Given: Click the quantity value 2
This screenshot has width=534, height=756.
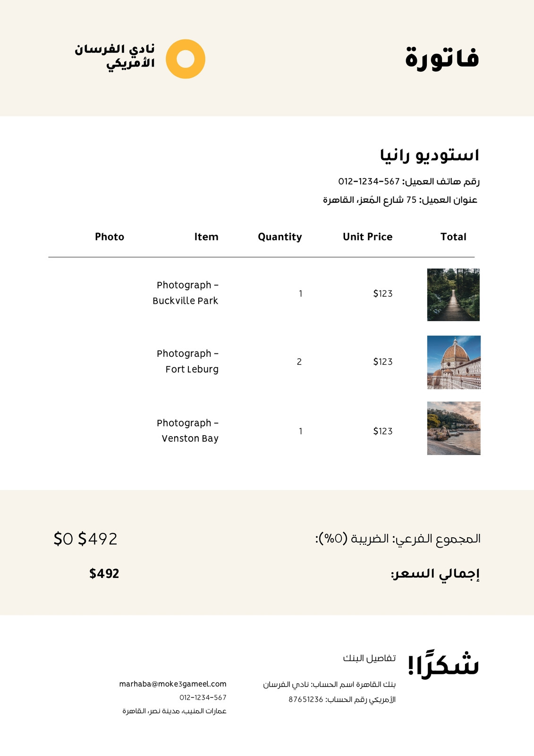Looking at the screenshot, I should pyautogui.click(x=299, y=362).
